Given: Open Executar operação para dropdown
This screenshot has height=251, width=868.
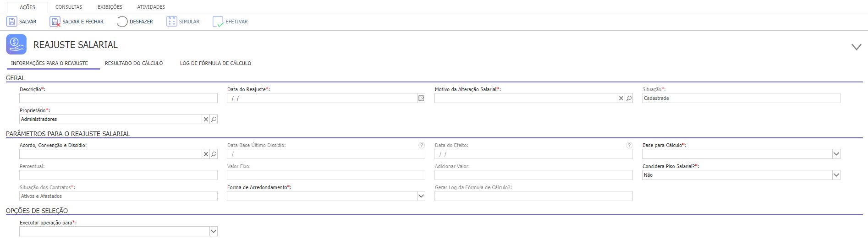Looking at the screenshot, I should tap(213, 231).
